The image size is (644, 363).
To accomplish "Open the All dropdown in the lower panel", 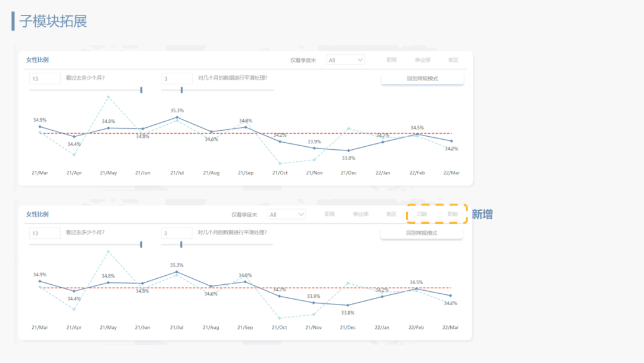I will coord(286,214).
